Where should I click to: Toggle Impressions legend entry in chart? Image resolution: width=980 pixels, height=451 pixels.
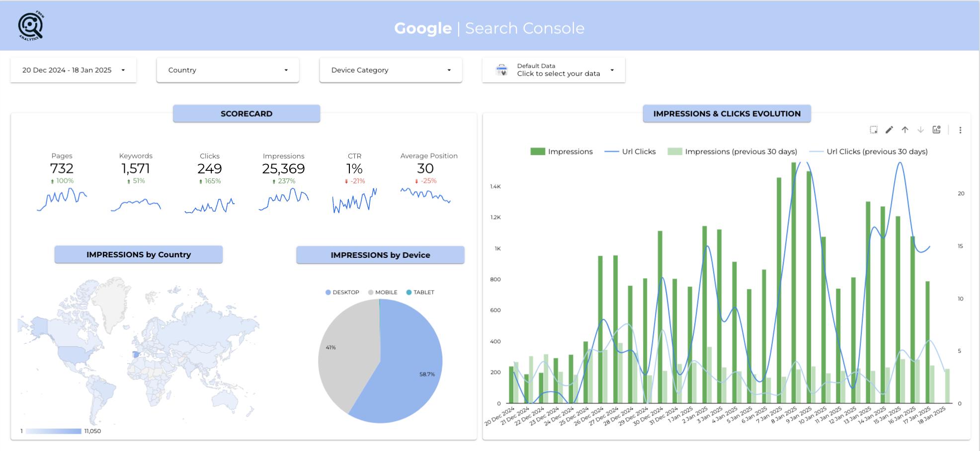click(x=562, y=151)
